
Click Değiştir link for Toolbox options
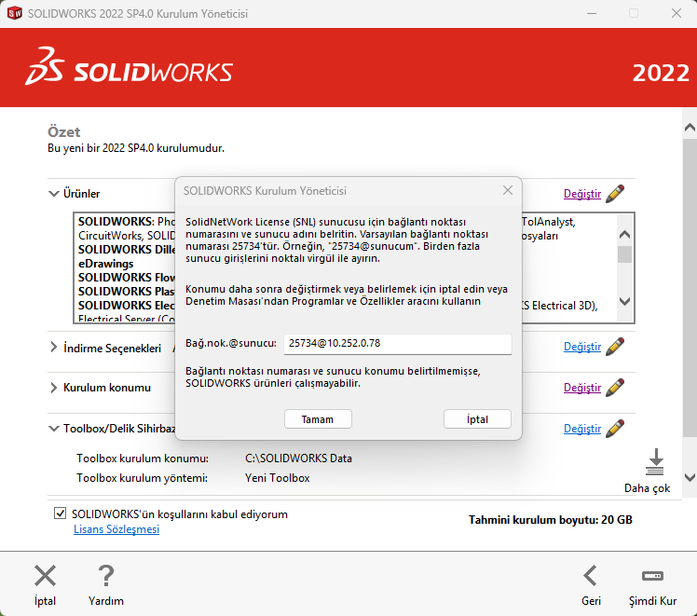coord(581,429)
